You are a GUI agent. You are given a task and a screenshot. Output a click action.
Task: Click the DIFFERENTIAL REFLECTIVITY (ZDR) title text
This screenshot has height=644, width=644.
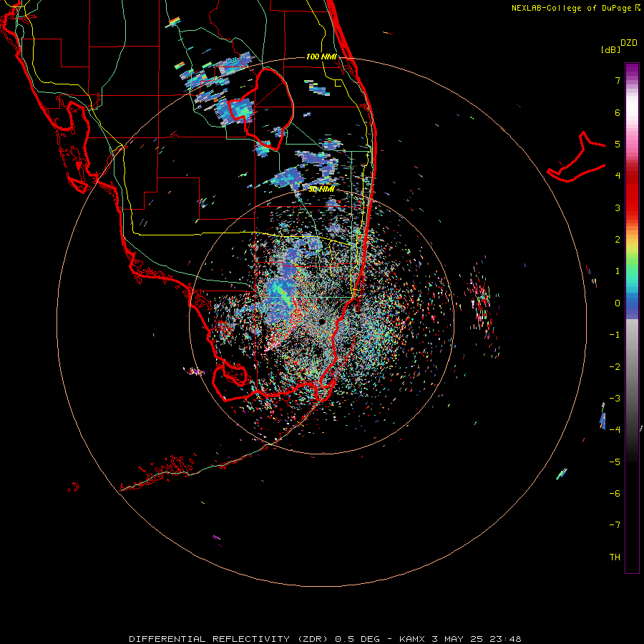click(x=229, y=639)
